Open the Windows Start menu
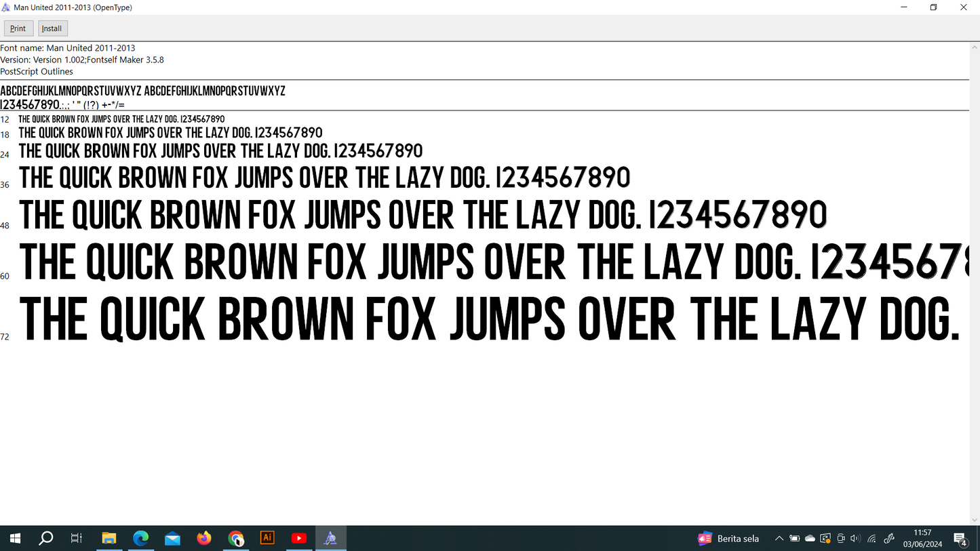Screen dimensions: 980x551 click(15, 538)
